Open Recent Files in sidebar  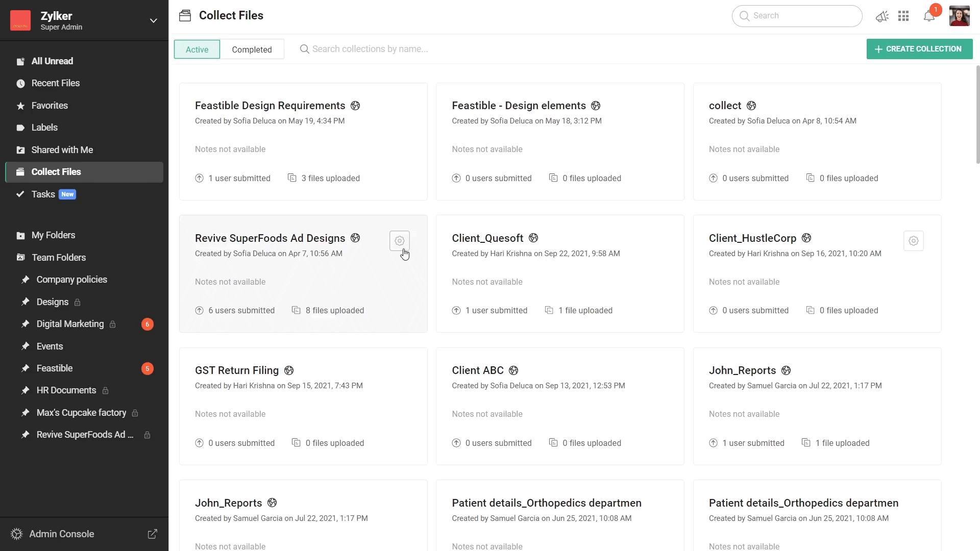point(84,83)
